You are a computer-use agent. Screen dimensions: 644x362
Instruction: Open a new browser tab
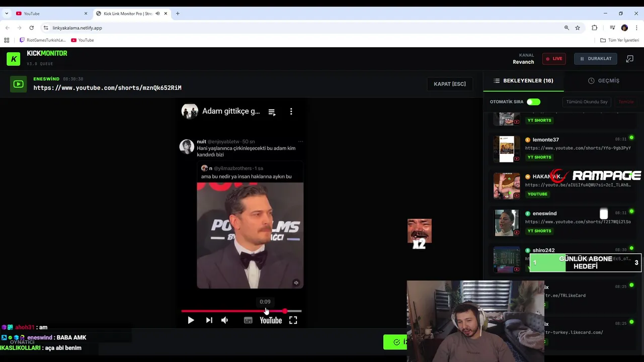(x=178, y=14)
